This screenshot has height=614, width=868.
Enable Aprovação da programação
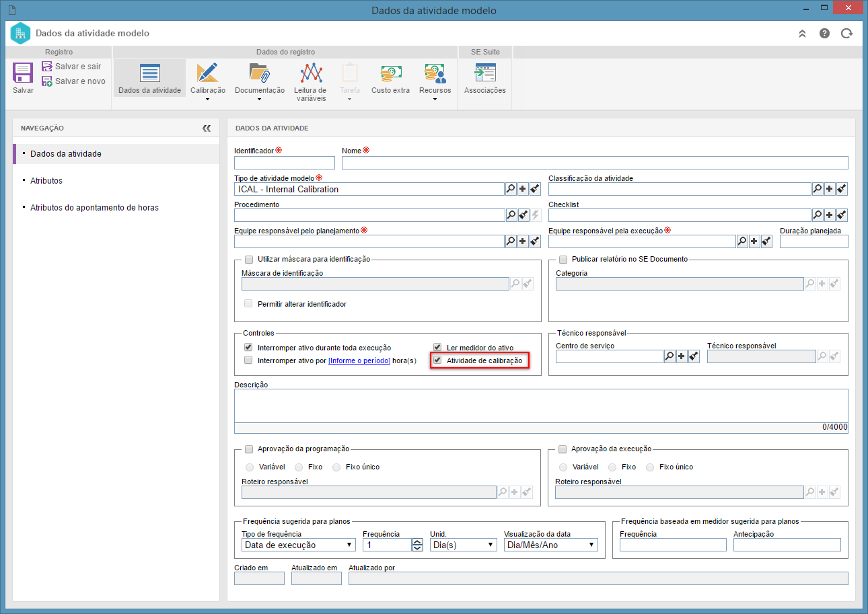(x=249, y=449)
